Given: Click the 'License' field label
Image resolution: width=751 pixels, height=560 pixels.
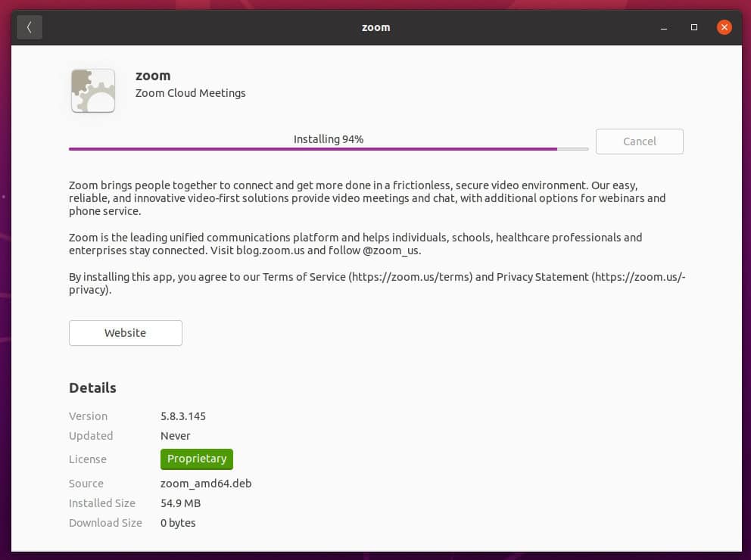Looking at the screenshot, I should coord(88,459).
